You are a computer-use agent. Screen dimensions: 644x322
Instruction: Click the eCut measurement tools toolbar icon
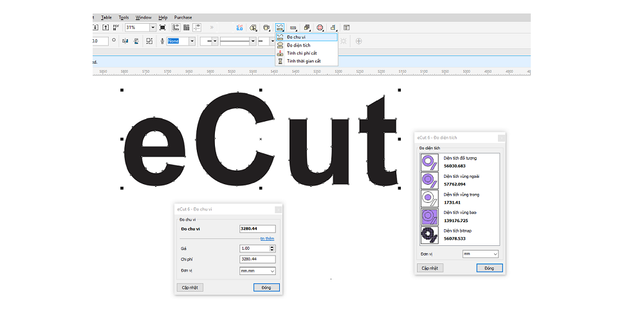click(280, 28)
